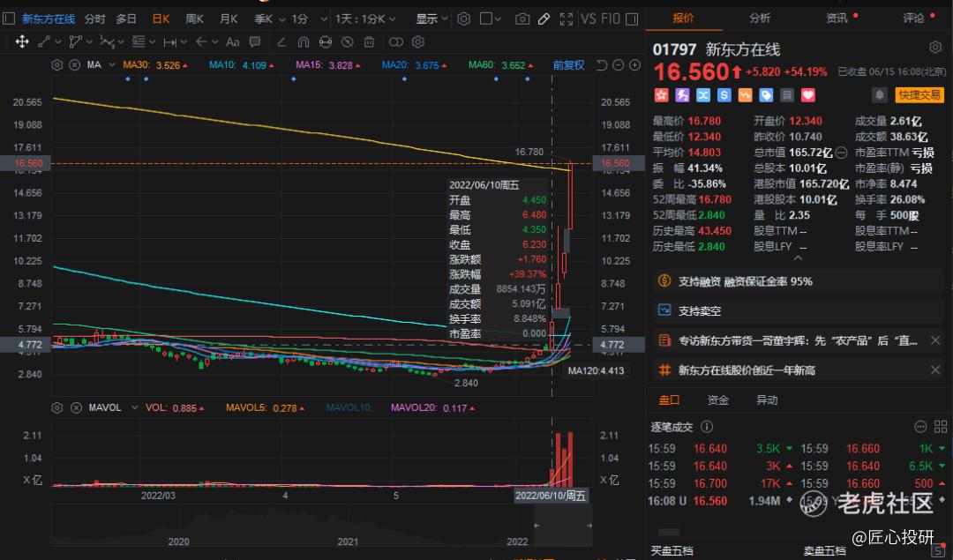
Task: Open MAVOL indicator settings gear
Action: (x=57, y=407)
